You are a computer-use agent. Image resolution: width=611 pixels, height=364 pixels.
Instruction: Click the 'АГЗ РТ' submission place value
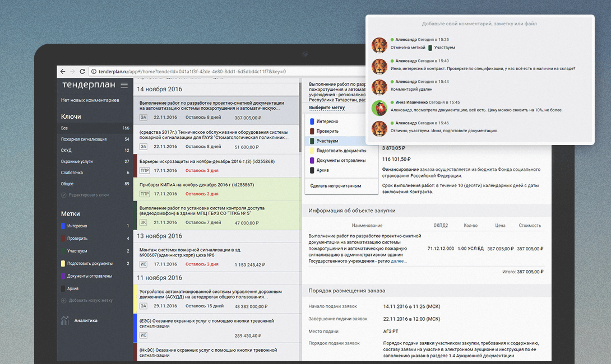click(x=391, y=332)
